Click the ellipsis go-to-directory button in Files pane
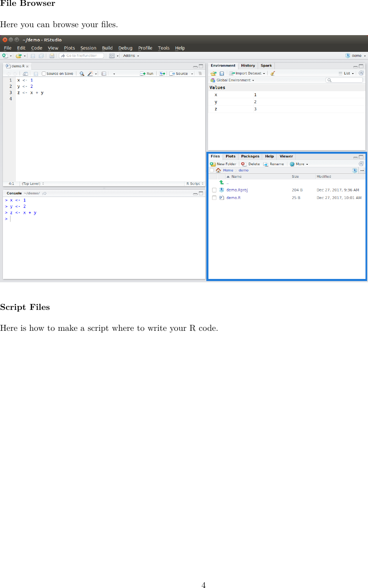Screen dimensions: 368x588 pyautogui.click(x=362, y=170)
